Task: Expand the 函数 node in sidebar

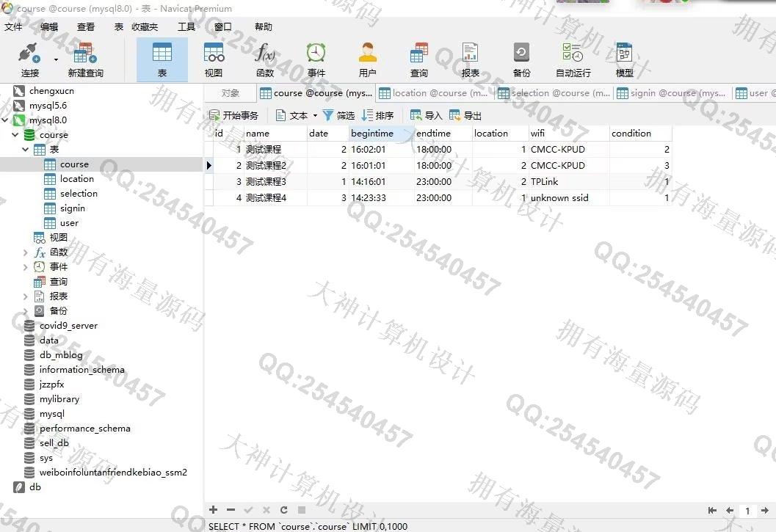Action: click(x=26, y=252)
